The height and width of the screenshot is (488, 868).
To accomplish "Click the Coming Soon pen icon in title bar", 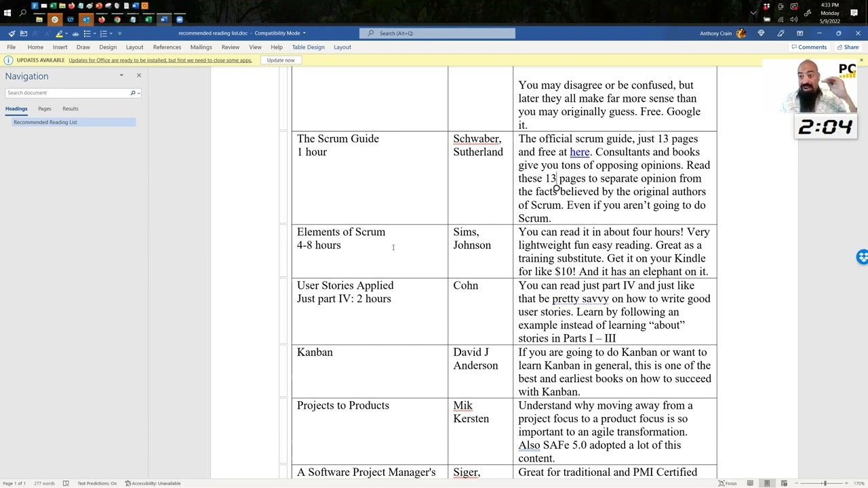I will click(781, 33).
